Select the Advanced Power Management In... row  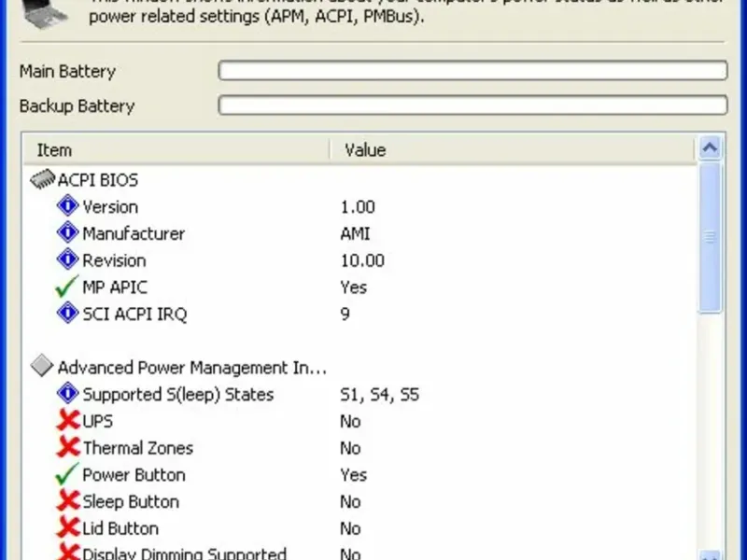tap(192, 368)
